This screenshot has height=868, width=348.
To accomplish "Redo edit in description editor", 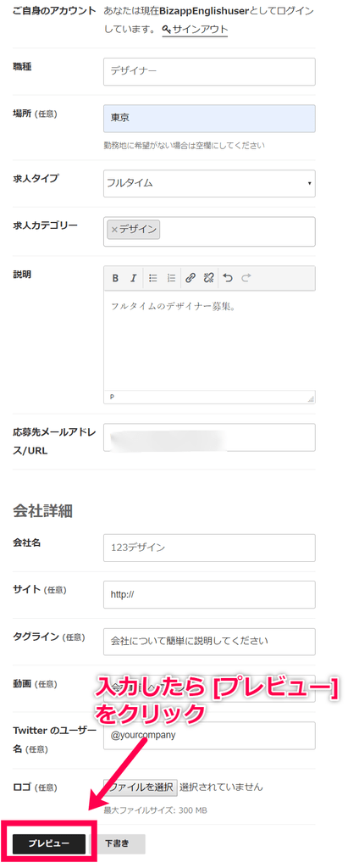I will (x=246, y=278).
